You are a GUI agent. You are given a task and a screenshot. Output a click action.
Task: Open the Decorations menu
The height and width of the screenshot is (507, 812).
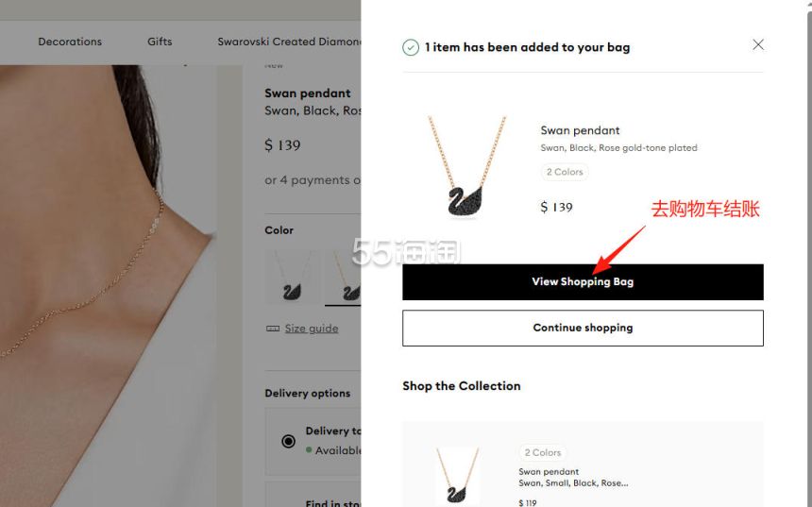click(70, 42)
